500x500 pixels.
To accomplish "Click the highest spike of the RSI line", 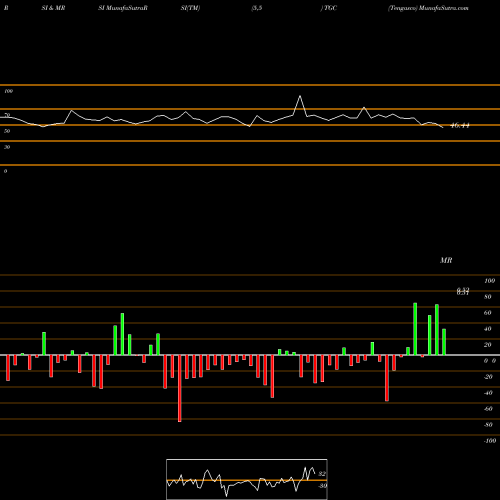I will click(x=300, y=96).
